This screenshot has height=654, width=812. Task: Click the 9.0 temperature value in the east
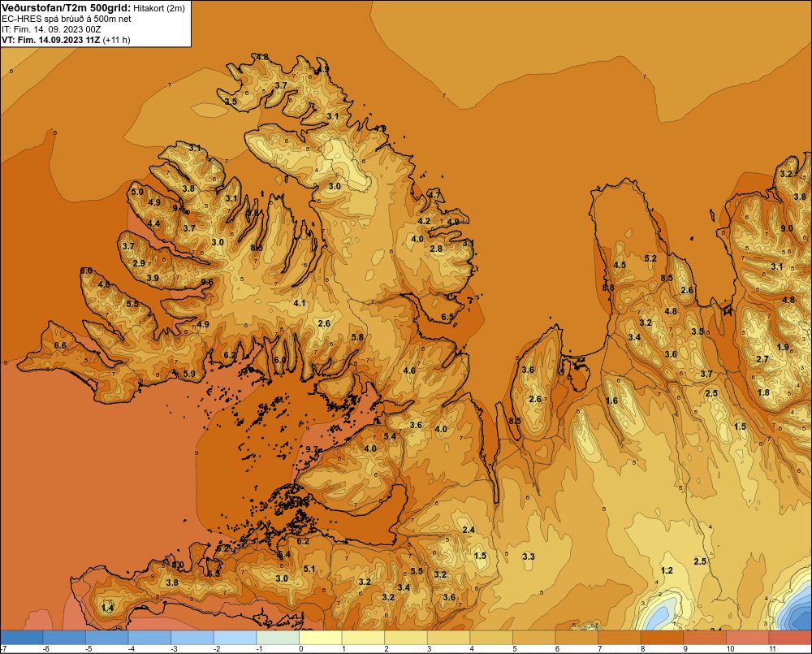coord(787,228)
